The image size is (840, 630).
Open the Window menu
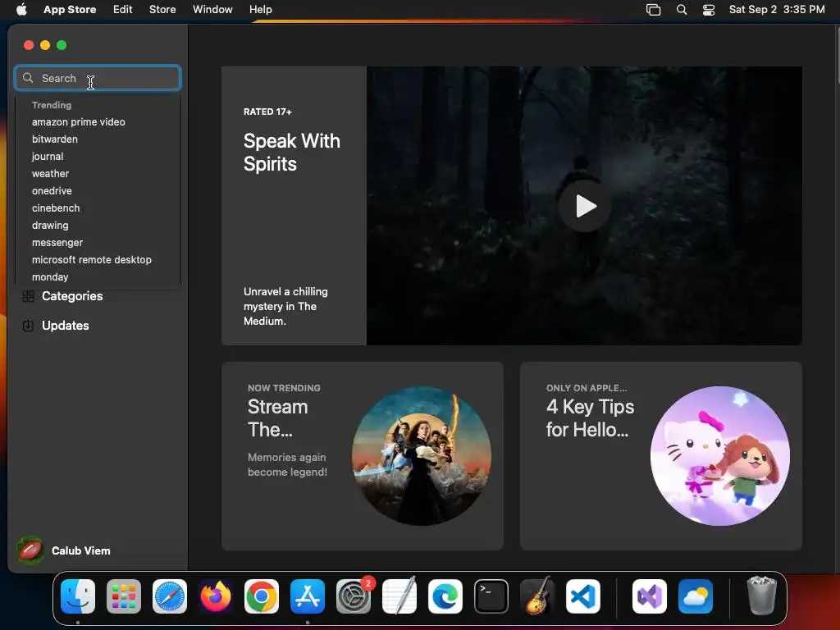pyautogui.click(x=212, y=10)
